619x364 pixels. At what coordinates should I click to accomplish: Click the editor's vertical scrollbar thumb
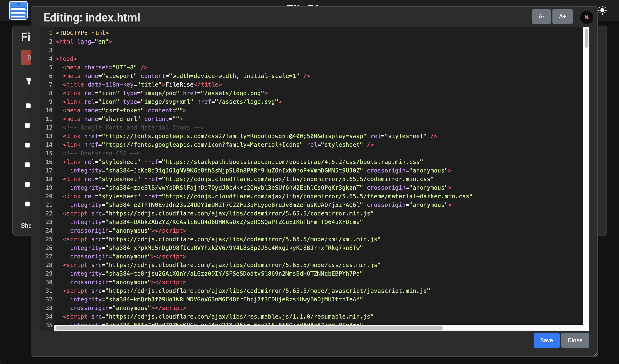586,38
